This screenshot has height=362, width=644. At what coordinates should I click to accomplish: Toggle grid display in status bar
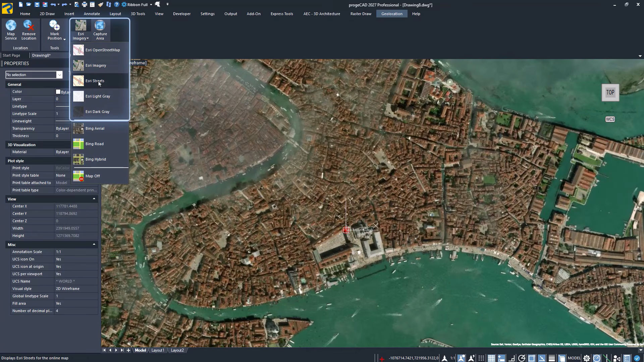coord(491,358)
